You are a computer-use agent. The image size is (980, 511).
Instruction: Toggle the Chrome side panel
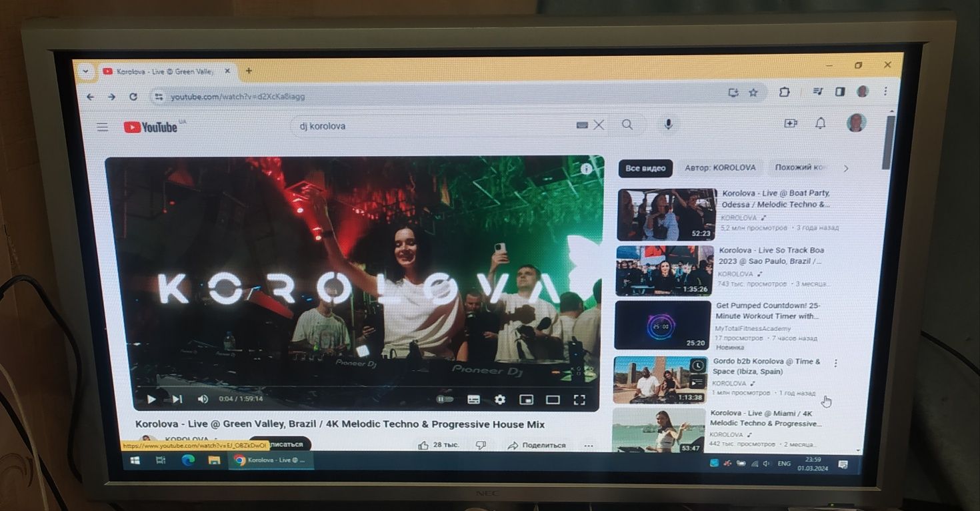(x=840, y=91)
